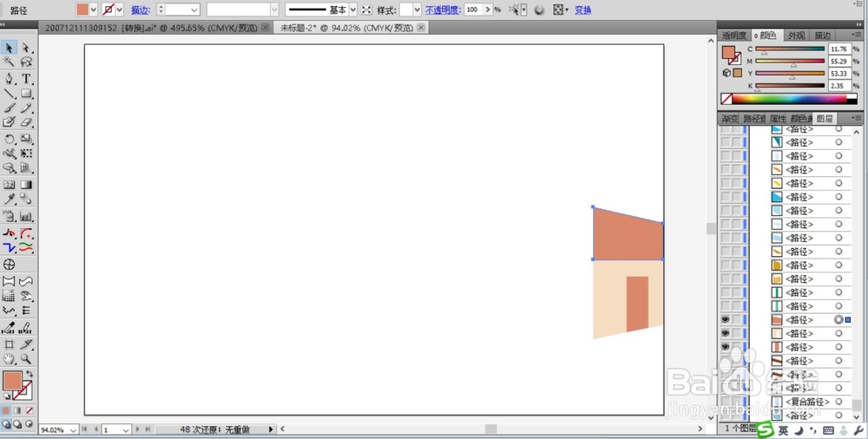Select the Magic Wand tool
Screen dimensions: 868x439
click(9, 62)
